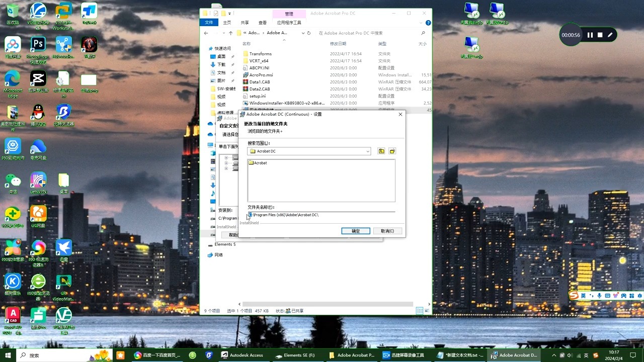The image size is (644, 362).
Task: Open the Elements S drive in navigation pane
Action: 225,244
